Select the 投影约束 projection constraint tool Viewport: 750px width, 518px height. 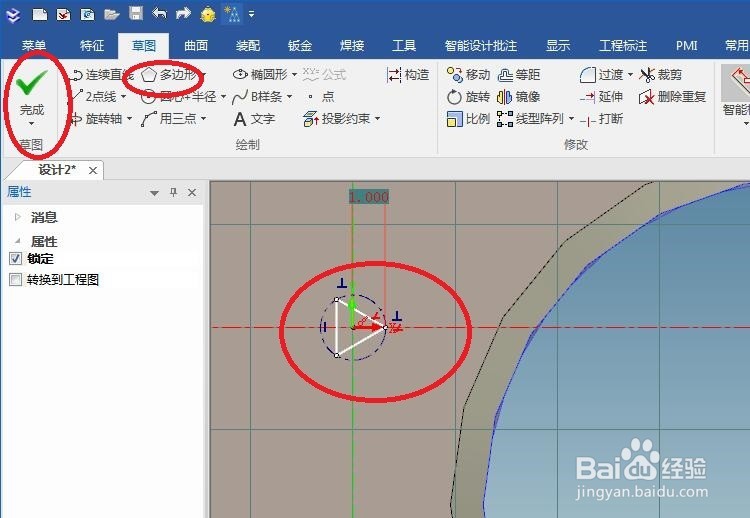coord(337,119)
